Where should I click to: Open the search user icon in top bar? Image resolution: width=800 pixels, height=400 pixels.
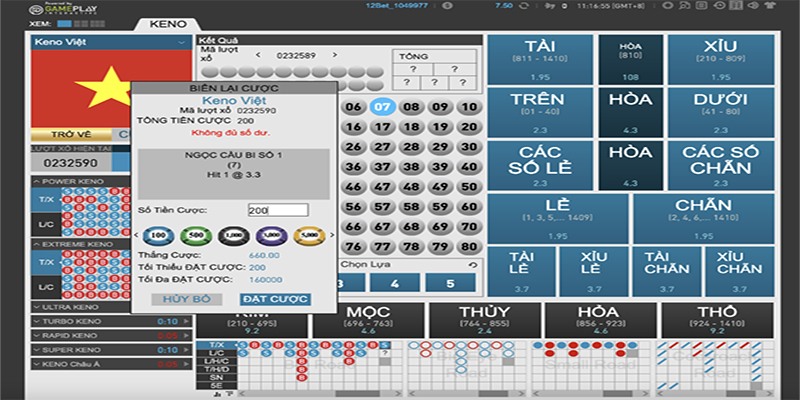click(x=685, y=6)
